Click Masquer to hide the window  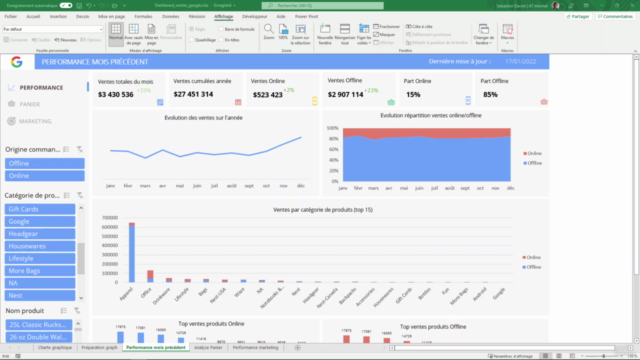(x=384, y=35)
